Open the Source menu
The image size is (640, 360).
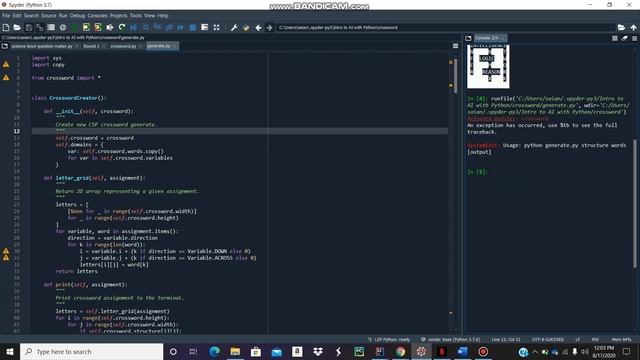[49, 16]
